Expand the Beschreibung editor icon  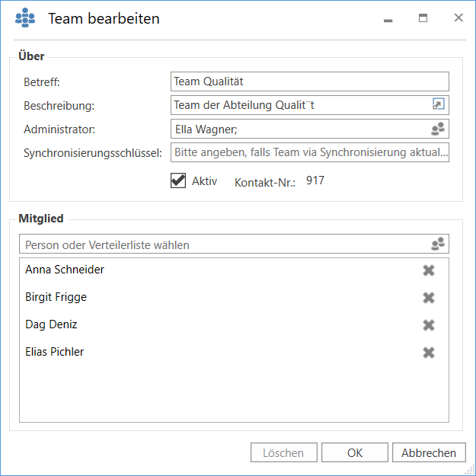pyautogui.click(x=438, y=105)
